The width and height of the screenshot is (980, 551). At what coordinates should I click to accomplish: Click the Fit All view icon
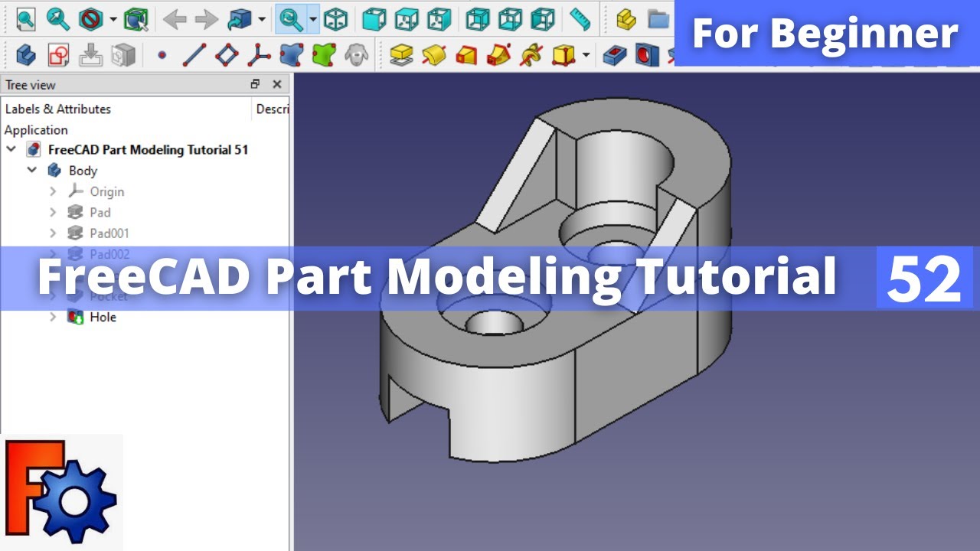(x=25, y=19)
